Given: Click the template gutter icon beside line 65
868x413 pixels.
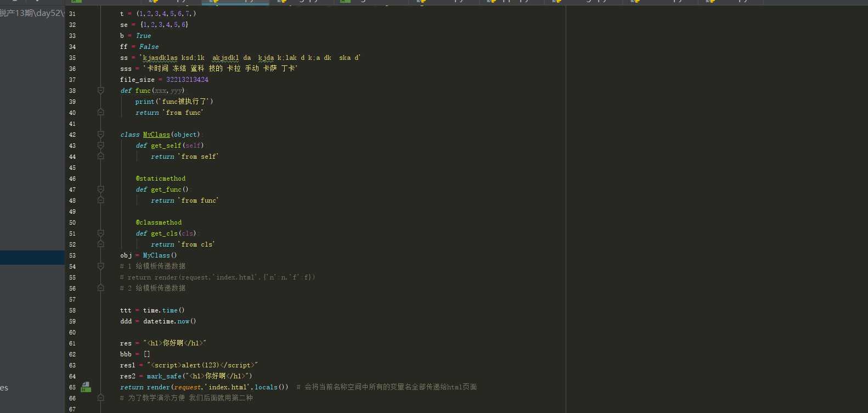Looking at the screenshot, I should coord(86,387).
